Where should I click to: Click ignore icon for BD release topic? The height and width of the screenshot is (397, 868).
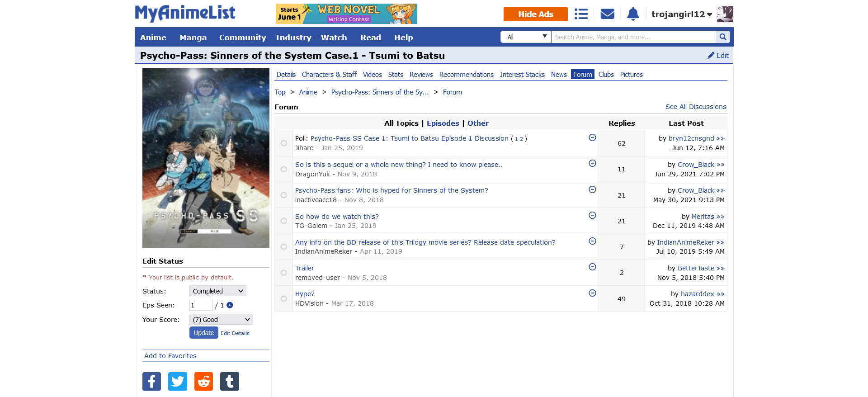(x=592, y=241)
